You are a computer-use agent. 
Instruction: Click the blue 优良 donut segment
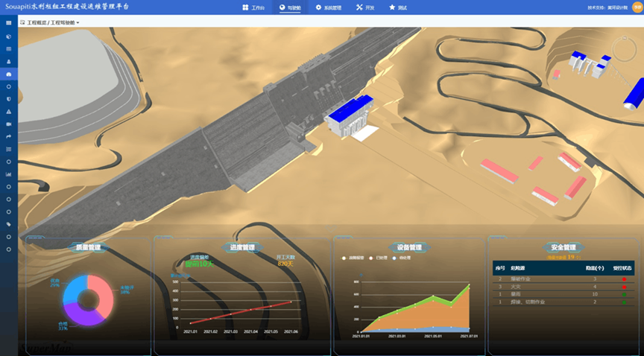[74, 290]
